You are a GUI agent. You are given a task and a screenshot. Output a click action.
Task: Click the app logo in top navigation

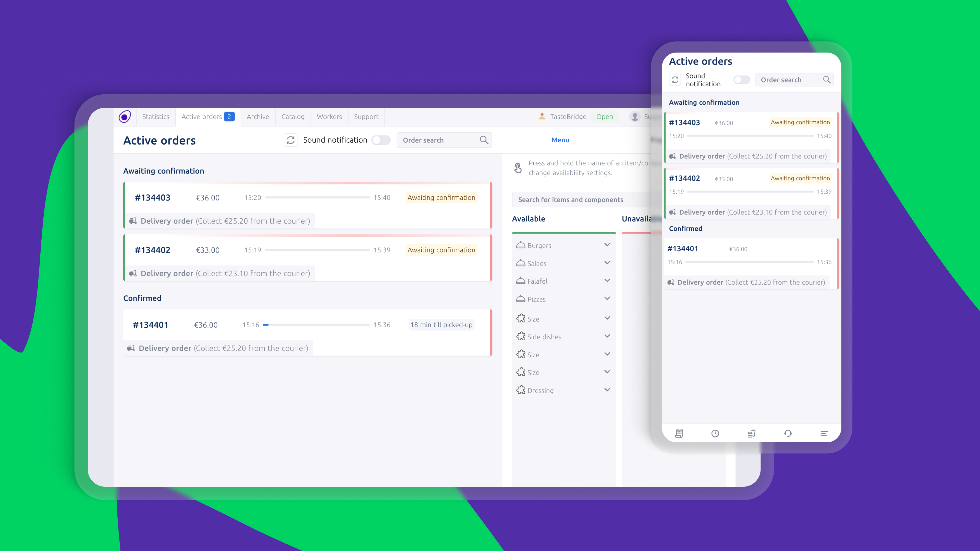click(125, 117)
